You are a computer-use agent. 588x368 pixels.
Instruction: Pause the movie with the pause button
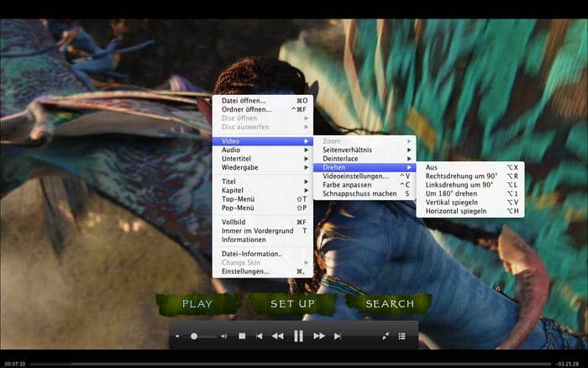(x=298, y=336)
